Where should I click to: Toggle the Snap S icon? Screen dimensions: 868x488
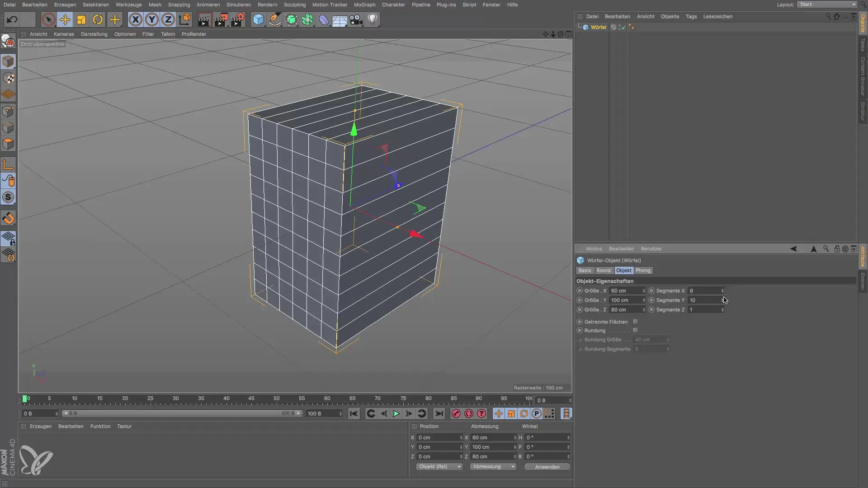coord(8,197)
